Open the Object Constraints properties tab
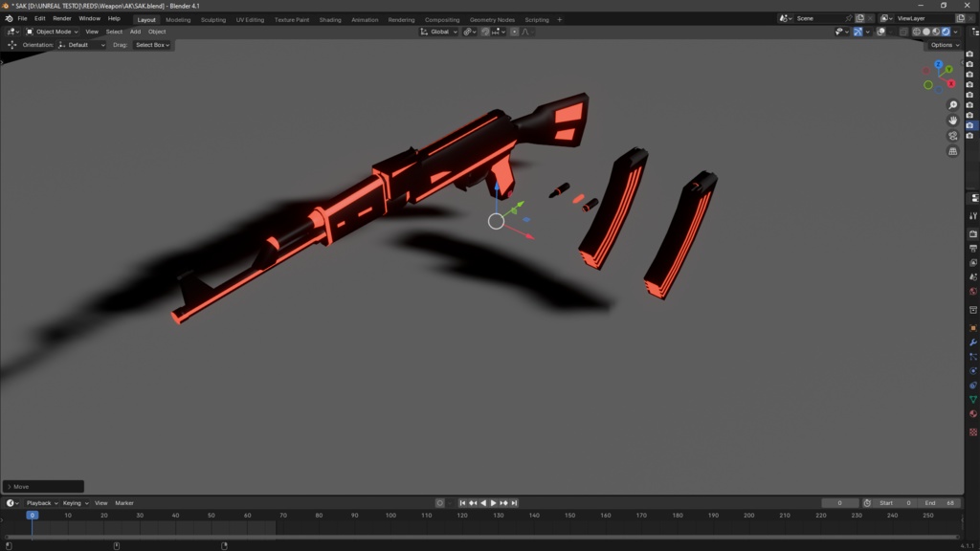The width and height of the screenshot is (980, 551). tap(973, 386)
